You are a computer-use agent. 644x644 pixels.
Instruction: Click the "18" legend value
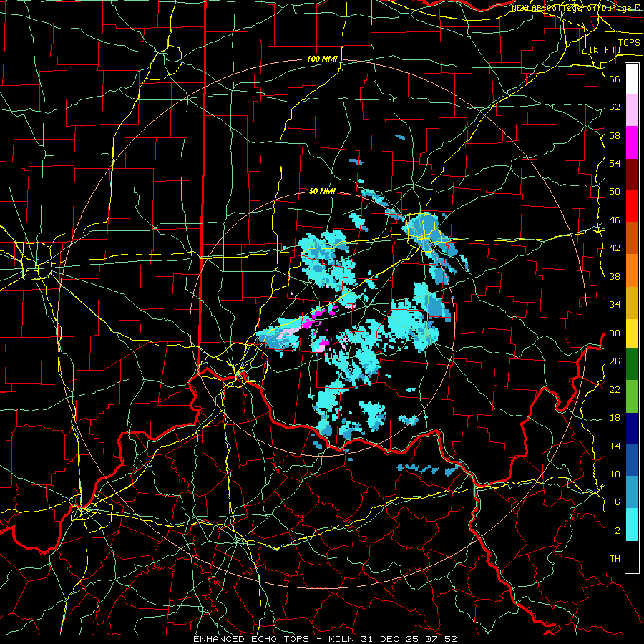(615, 418)
